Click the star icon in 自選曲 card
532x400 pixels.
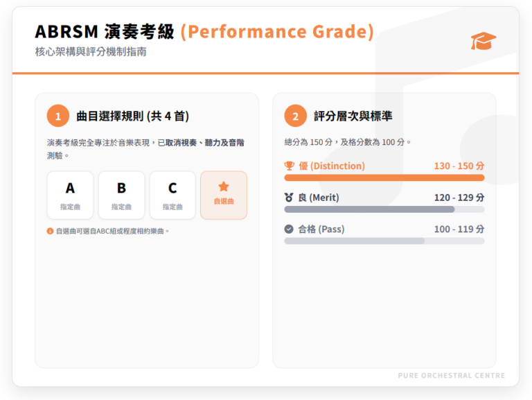(x=224, y=186)
